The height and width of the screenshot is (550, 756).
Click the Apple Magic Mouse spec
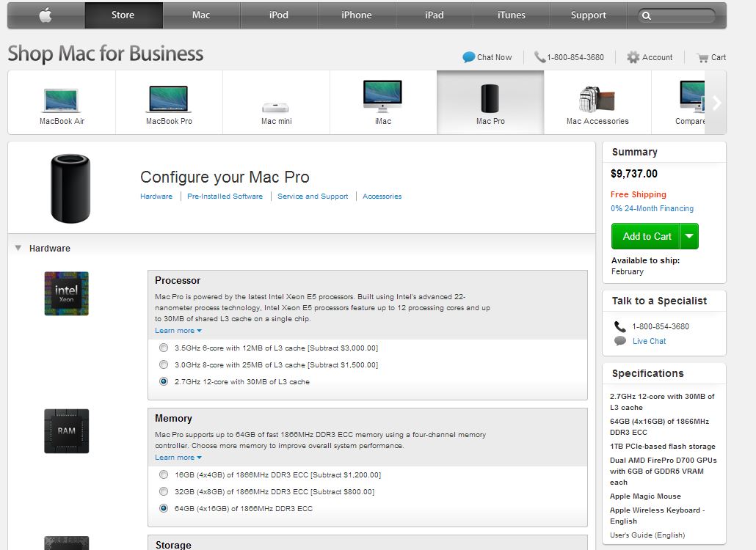[645, 496]
